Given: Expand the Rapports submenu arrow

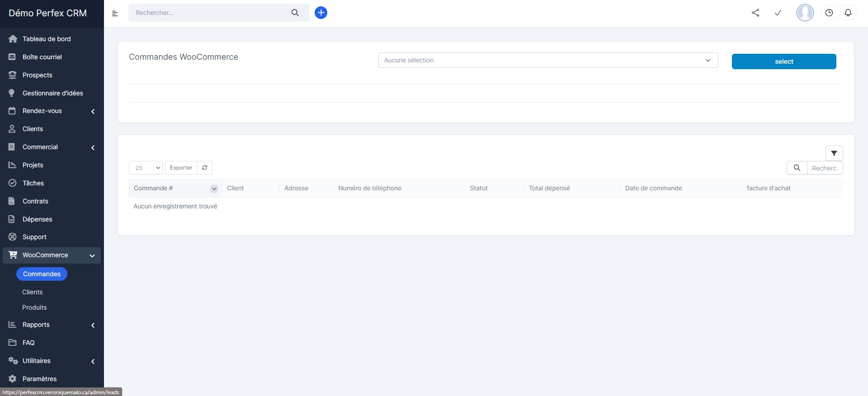Looking at the screenshot, I should click(93, 325).
